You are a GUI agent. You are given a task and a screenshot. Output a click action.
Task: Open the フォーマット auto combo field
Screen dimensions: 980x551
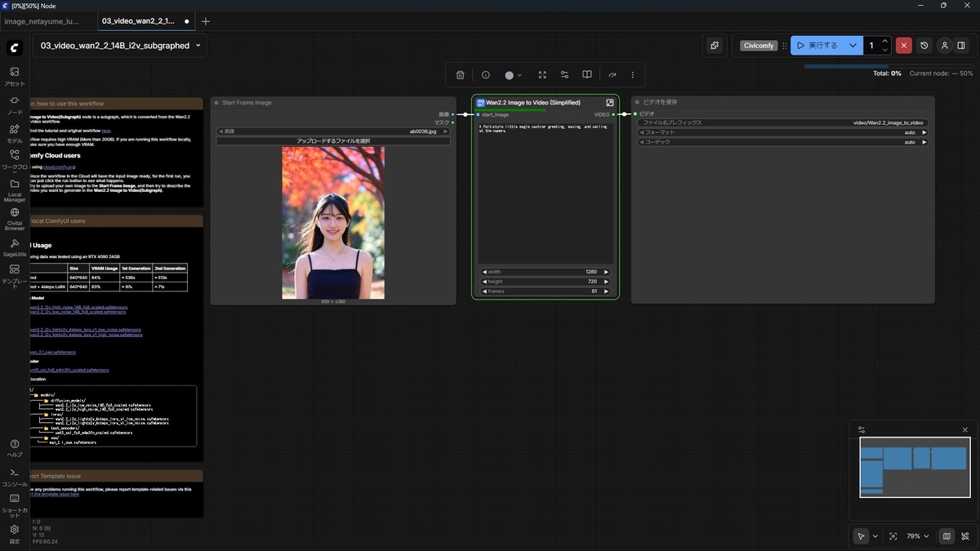pos(784,132)
